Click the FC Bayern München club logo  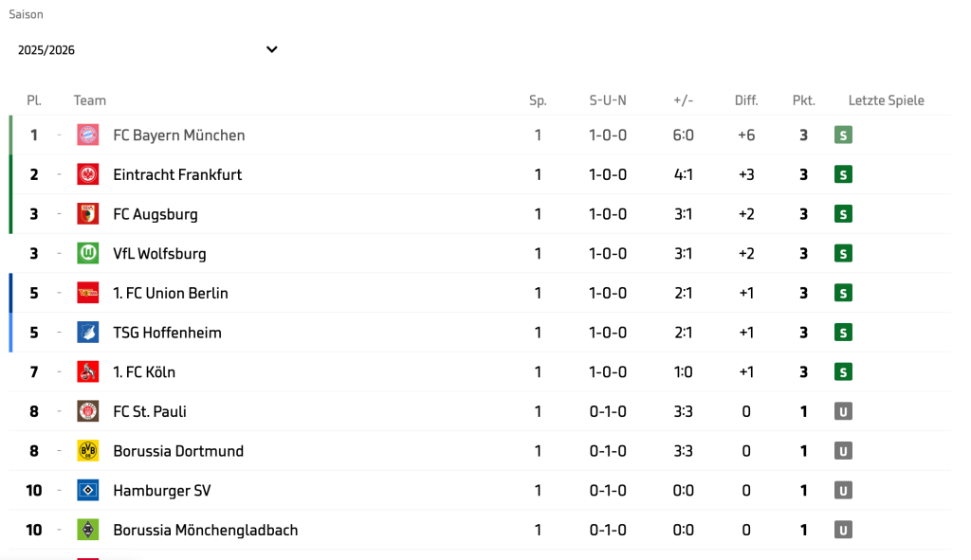coord(88,135)
